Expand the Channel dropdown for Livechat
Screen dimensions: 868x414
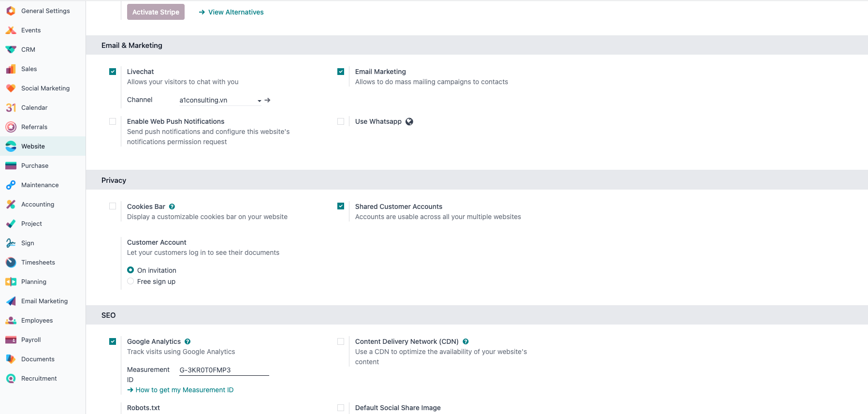click(259, 101)
